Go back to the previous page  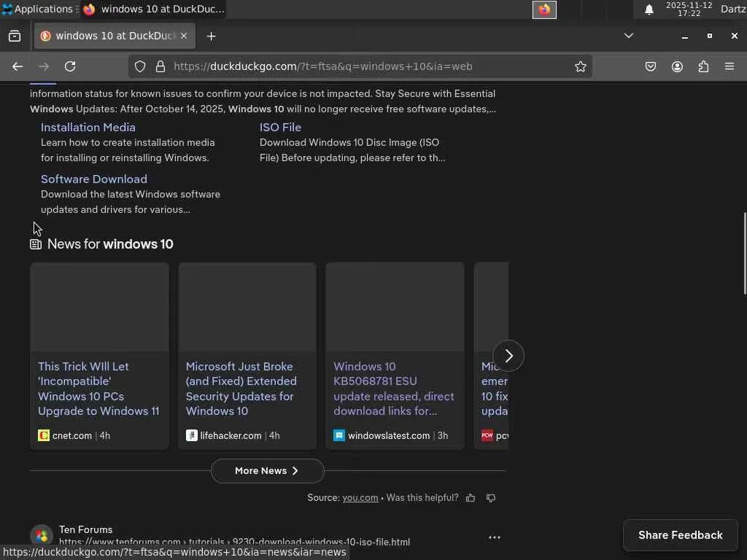click(18, 66)
